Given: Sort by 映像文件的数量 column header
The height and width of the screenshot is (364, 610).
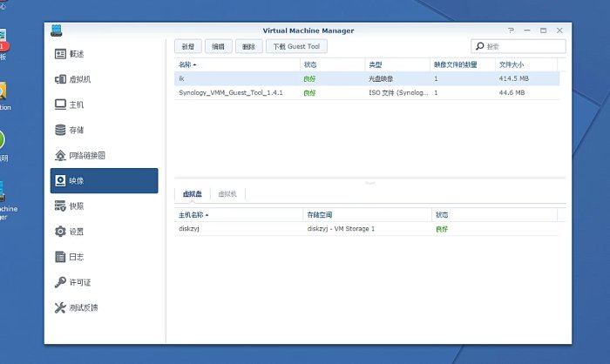Looking at the screenshot, I should pos(463,64).
